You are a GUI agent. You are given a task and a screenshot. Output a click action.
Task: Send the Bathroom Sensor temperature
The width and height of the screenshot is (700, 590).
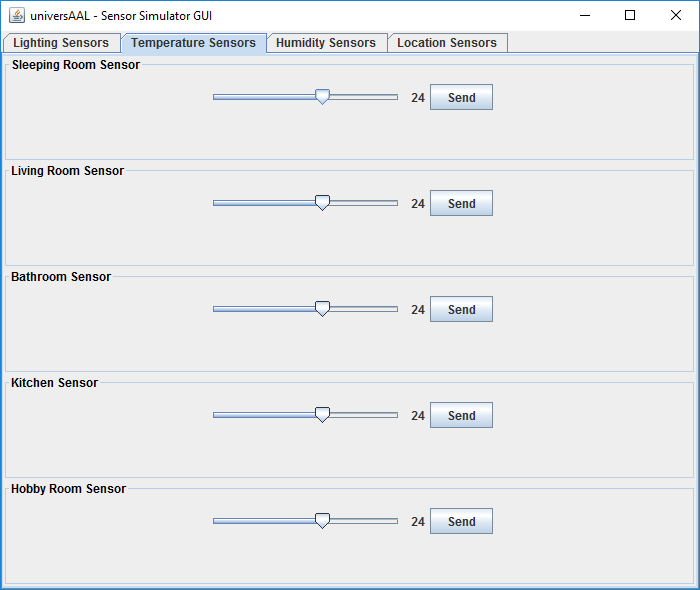click(461, 309)
